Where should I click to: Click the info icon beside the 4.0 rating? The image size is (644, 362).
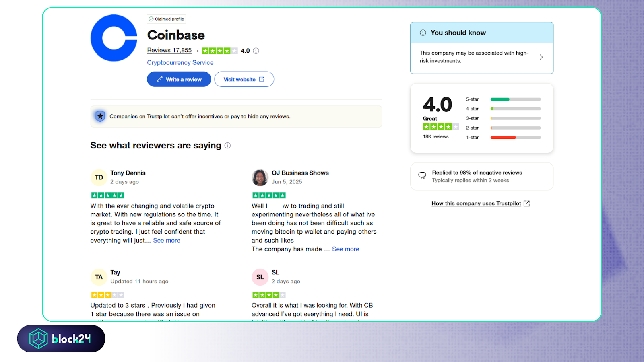[x=256, y=51]
